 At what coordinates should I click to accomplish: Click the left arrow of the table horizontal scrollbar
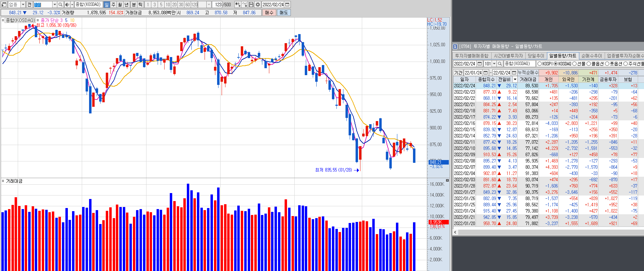455,232
